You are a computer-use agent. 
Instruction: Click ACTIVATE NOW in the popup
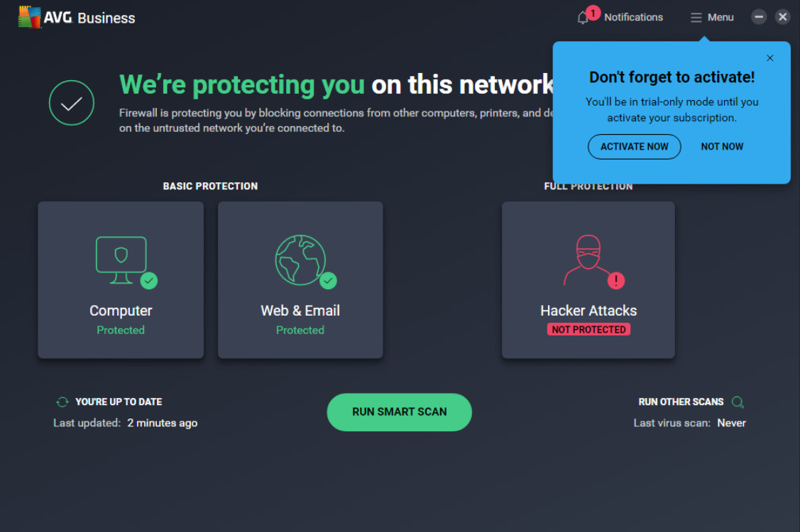tap(634, 146)
